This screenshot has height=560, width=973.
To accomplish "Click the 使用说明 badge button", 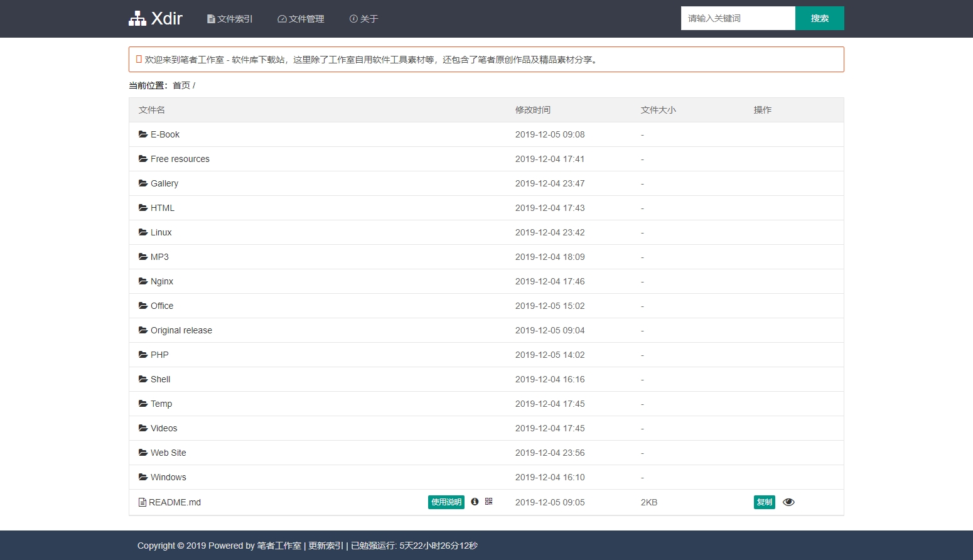I will (x=446, y=502).
